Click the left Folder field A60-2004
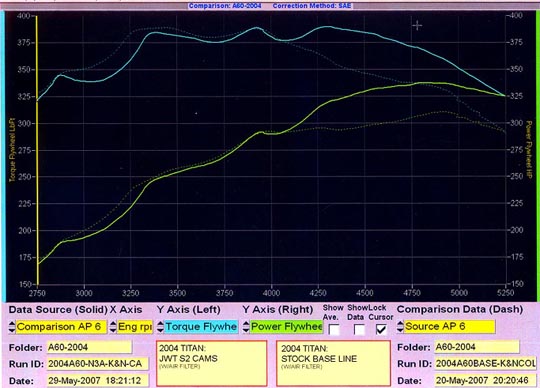Screen dimensions: 540x388 click(x=89, y=347)
